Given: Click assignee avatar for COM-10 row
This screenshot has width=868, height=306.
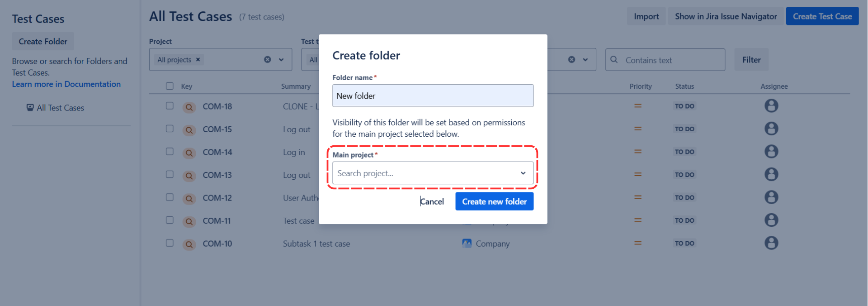Looking at the screenshot, I should tap(771, 243).
